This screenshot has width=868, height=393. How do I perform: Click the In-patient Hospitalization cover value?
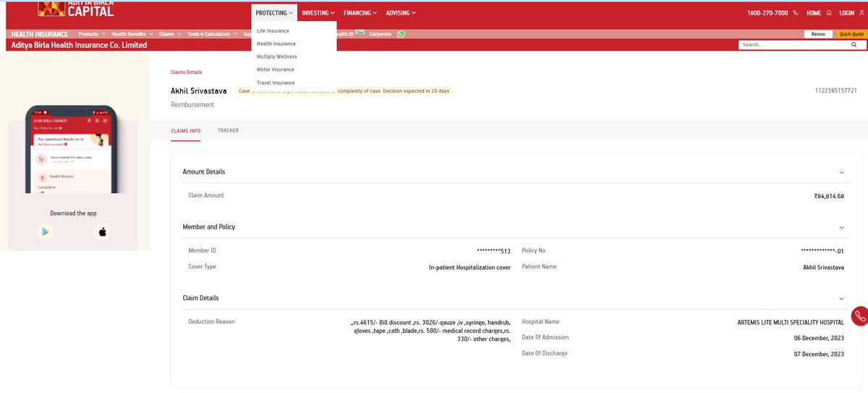[x=469, y=268]
